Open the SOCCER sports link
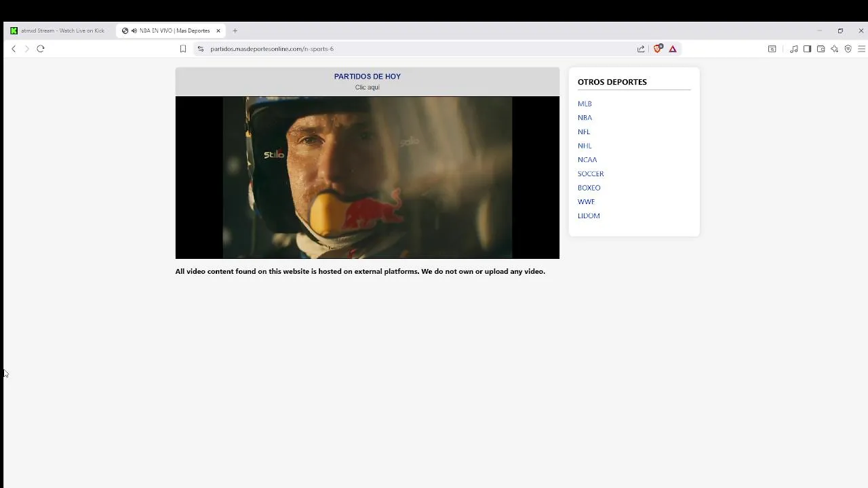Image resolution: width=868 pixels, height=488 pixels. [x=591, y=174]
